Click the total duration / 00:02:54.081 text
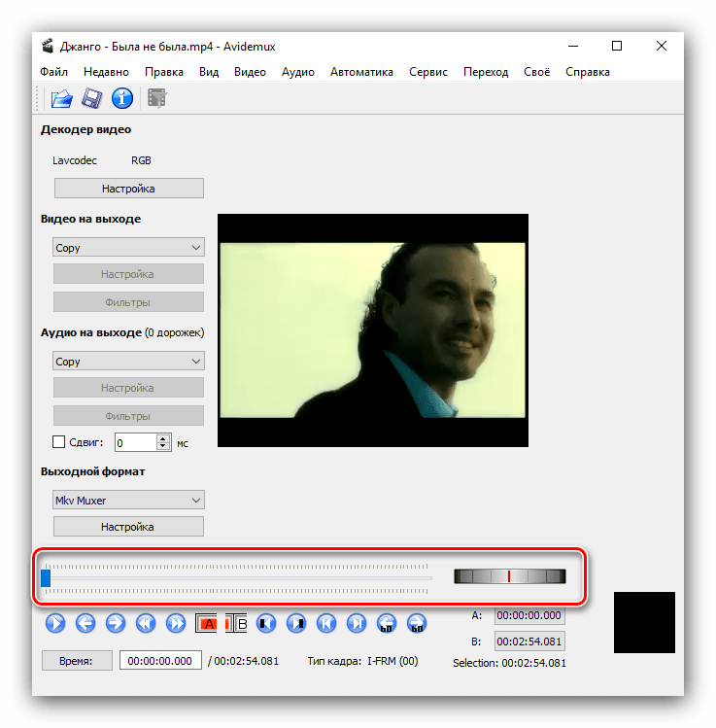 (243, 661)
